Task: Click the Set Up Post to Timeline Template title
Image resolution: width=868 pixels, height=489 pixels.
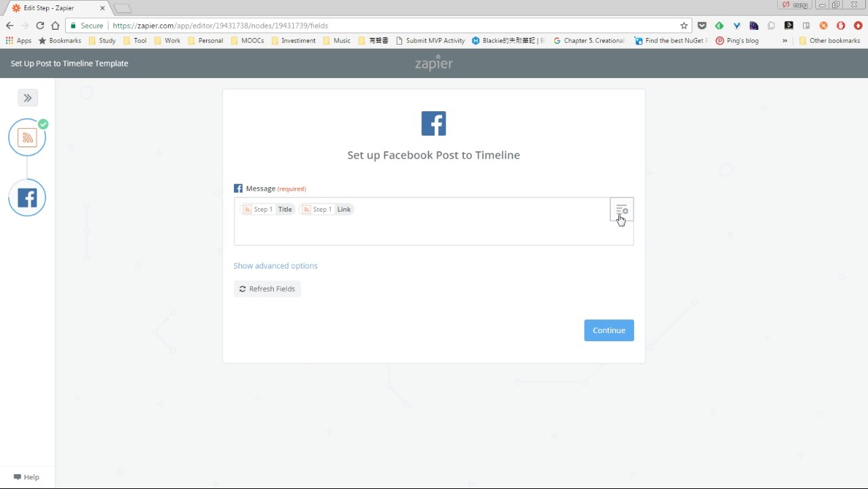Action: pyautogui.click(x=69, y=64)
